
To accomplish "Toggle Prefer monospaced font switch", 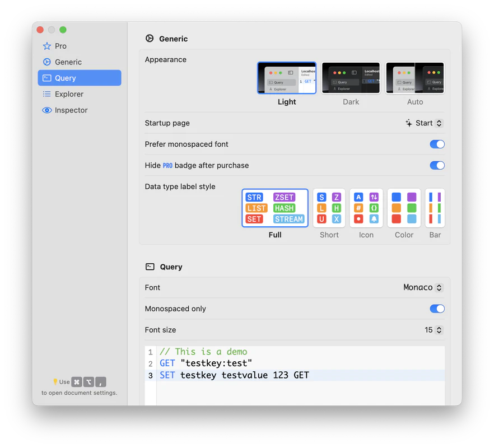I will 437,144.
